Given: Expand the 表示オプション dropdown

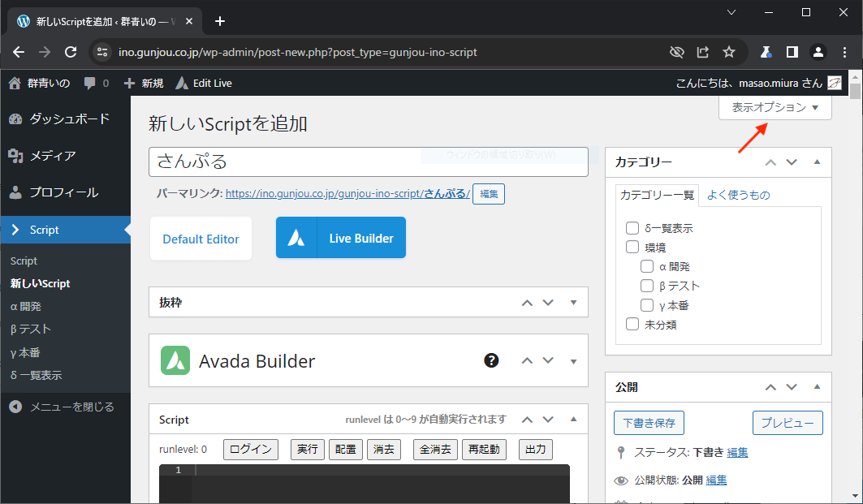Looking at the screenshot, I should (x=775, y=107).
